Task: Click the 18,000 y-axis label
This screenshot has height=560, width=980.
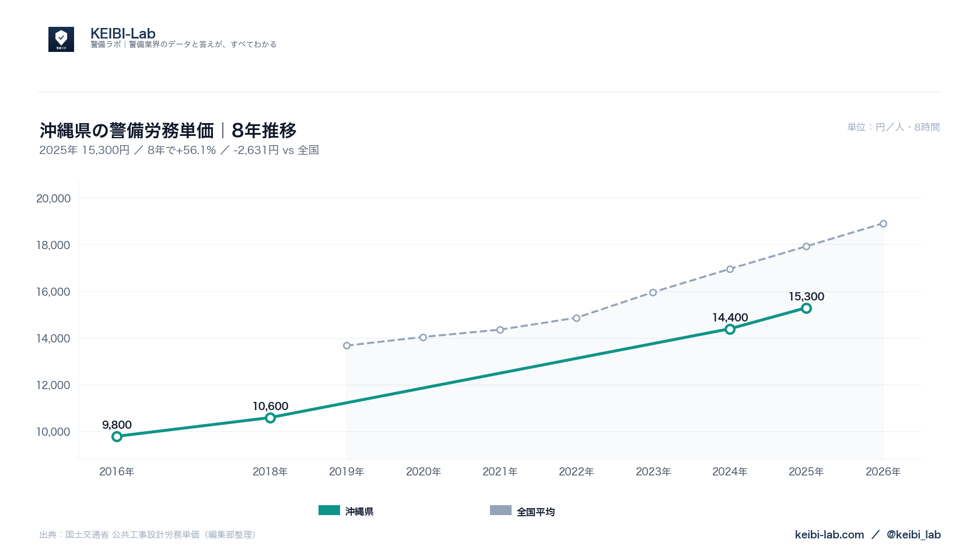Action: [x=53, y=245]
